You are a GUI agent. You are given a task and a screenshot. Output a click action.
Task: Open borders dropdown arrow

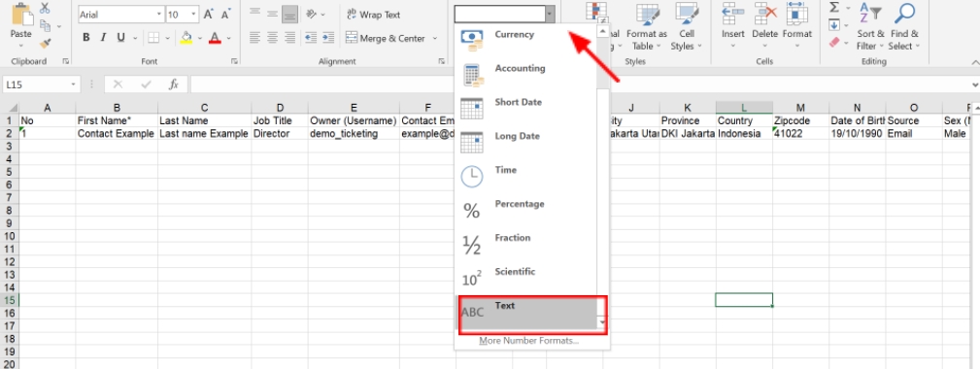click(x=167, y=38)
